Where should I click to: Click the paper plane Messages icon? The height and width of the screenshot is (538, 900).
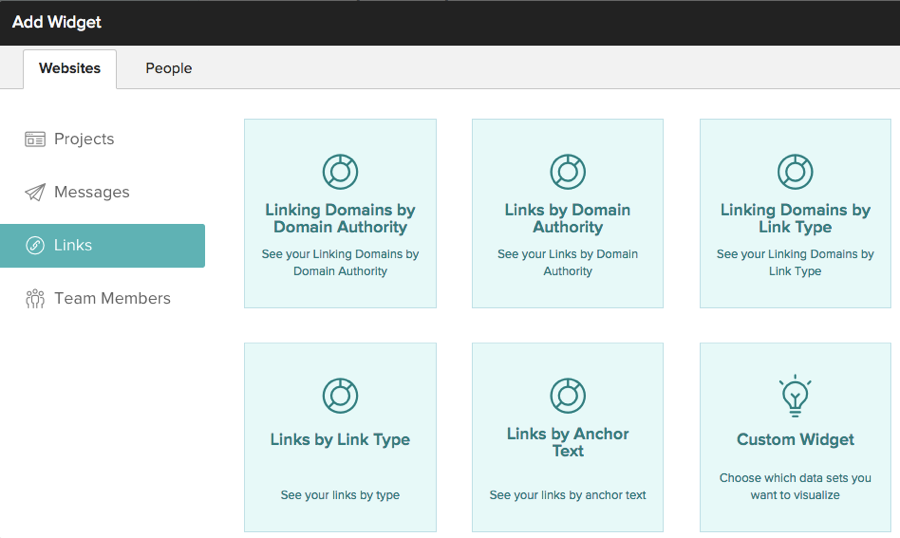click(35, 192)
